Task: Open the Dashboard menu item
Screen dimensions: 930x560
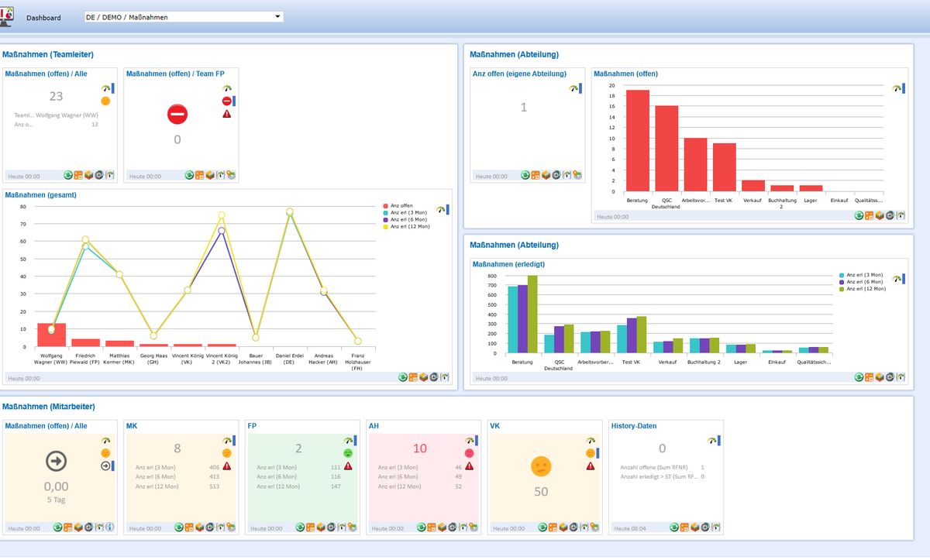Action: click(43, 17)
